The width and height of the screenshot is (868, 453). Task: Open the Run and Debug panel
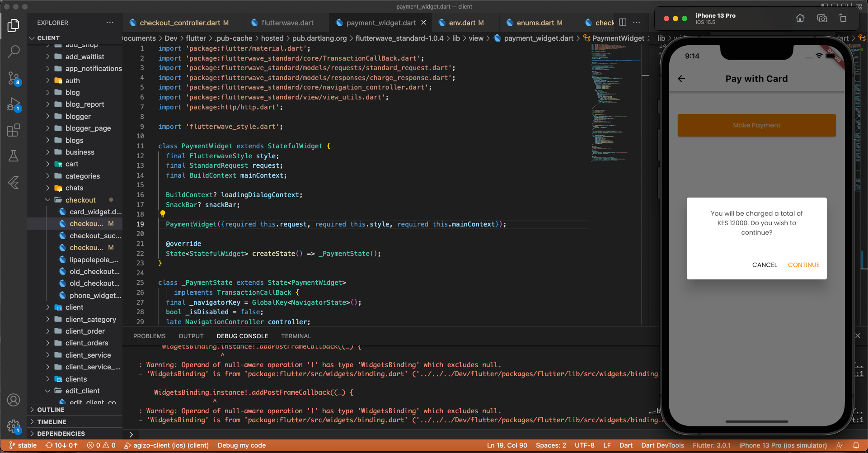(x=14, y=104)
